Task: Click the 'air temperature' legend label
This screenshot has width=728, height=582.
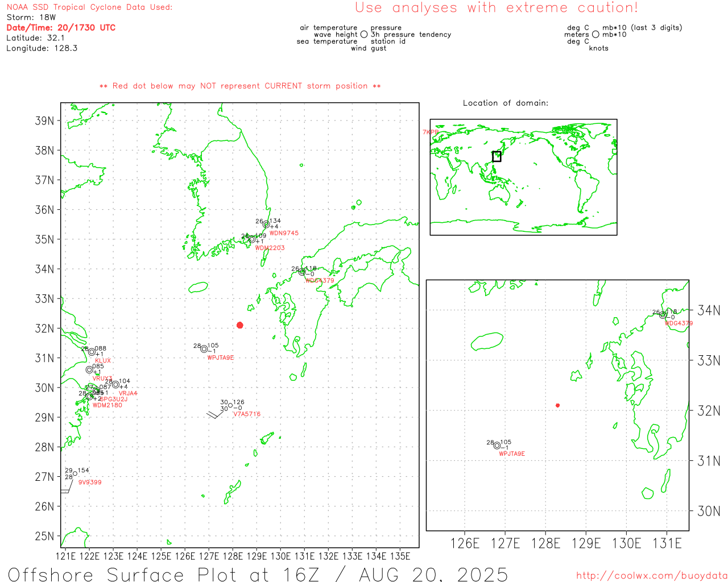Action: pos(329,28)
